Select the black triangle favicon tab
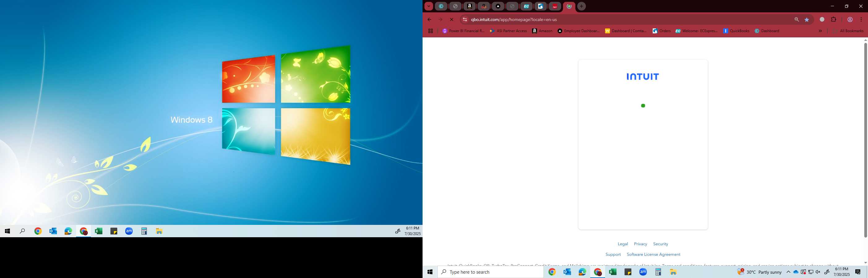 (x=498, y=6)
